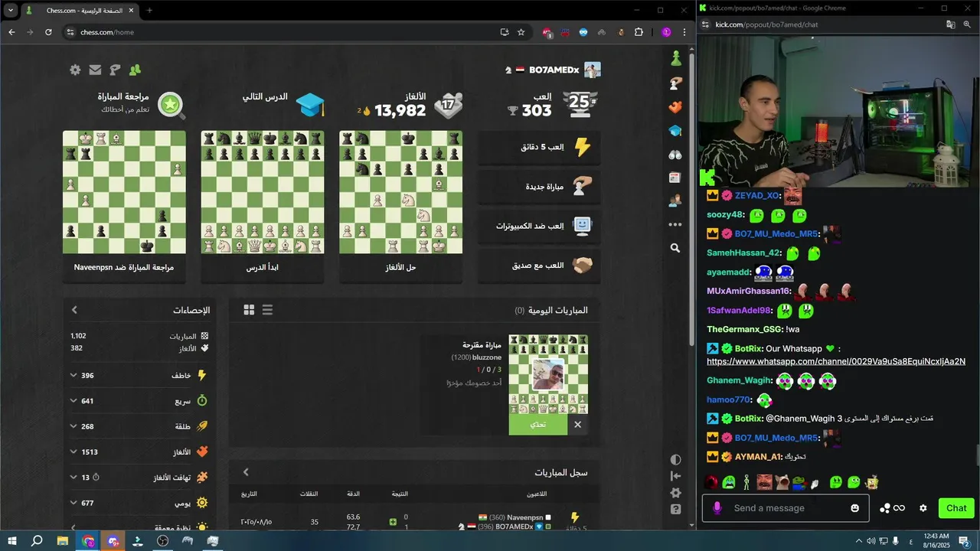Image resolution: width=980 pixels, height=551 pixels.
Task: Click Play against Computers button
Action: (x=539, y=226)
